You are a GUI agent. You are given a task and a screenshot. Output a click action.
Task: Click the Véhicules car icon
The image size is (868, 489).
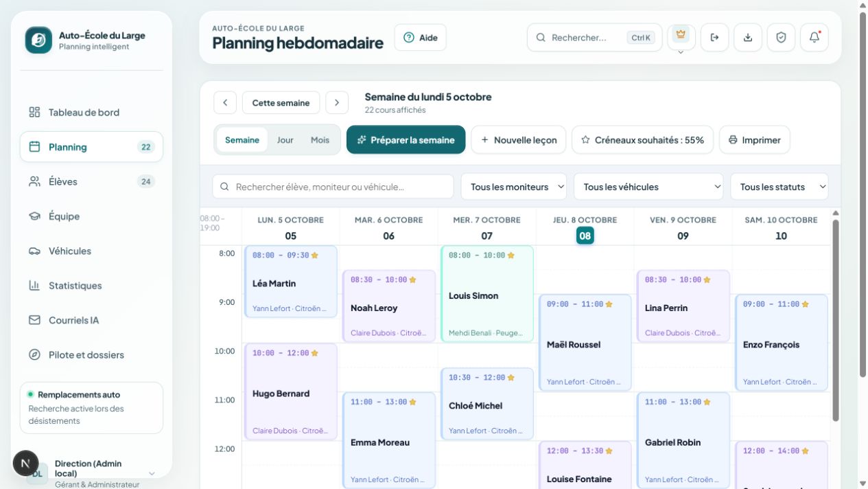click(x=34, y=251)
